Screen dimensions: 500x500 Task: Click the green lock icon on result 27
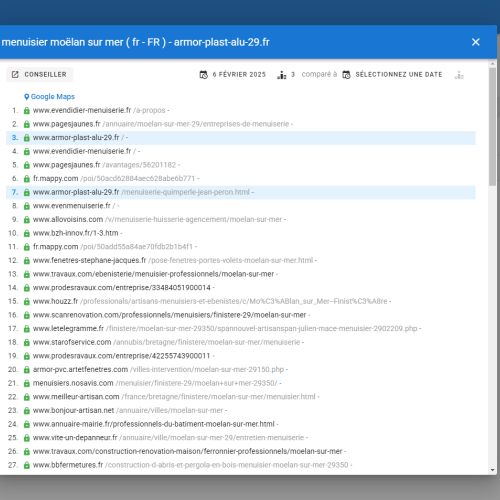click(x=27, y=465)
